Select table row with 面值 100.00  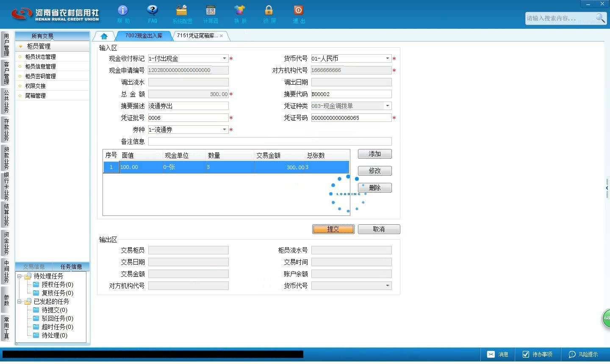(226, 167)
